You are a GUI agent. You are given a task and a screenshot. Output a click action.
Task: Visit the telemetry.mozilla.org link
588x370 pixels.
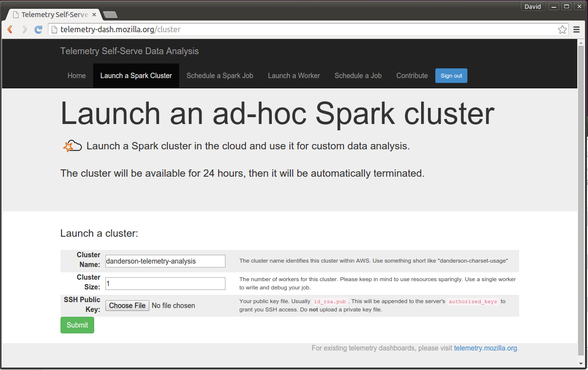point(485,348)
